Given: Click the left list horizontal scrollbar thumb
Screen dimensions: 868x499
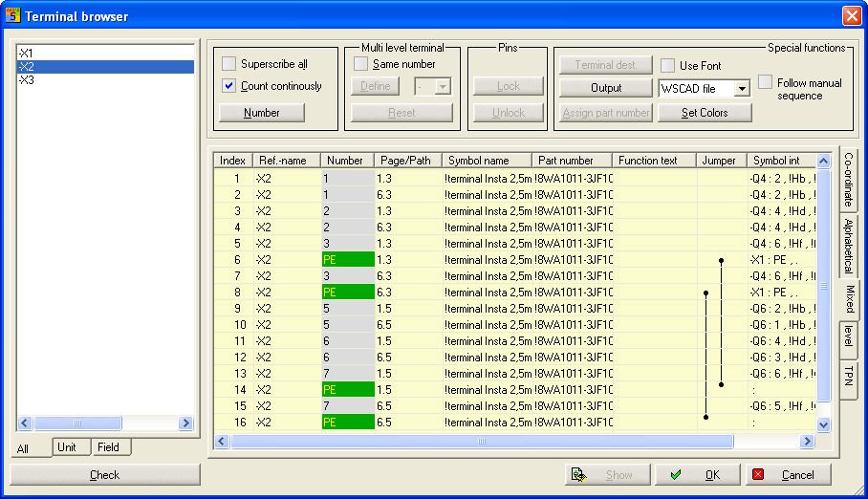Looking at the screenshot, I should pos(77,423).
